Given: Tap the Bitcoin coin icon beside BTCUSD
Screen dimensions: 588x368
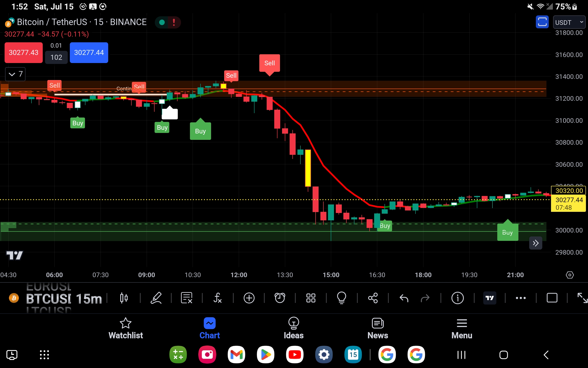Looking at the screenshot, I should click(14, 298).
